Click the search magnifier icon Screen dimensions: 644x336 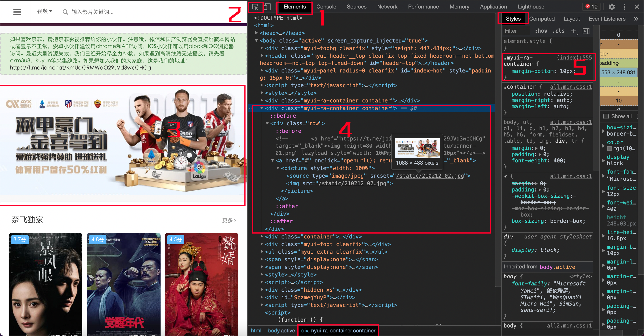click(65, 12)
